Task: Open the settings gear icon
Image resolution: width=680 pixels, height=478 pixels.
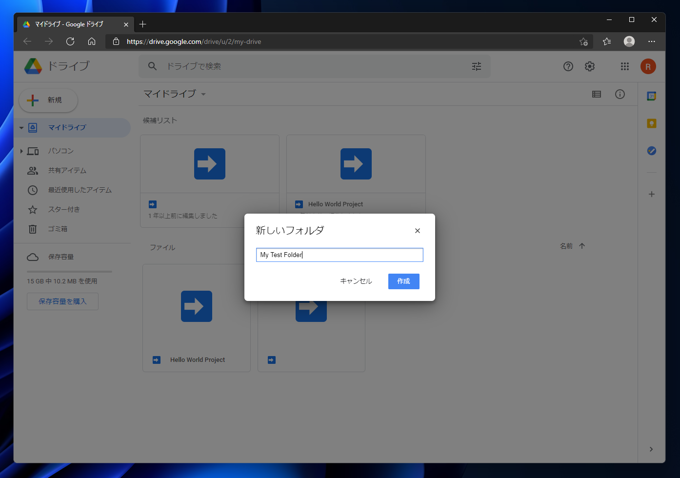Action: click(x=589, y=66)
